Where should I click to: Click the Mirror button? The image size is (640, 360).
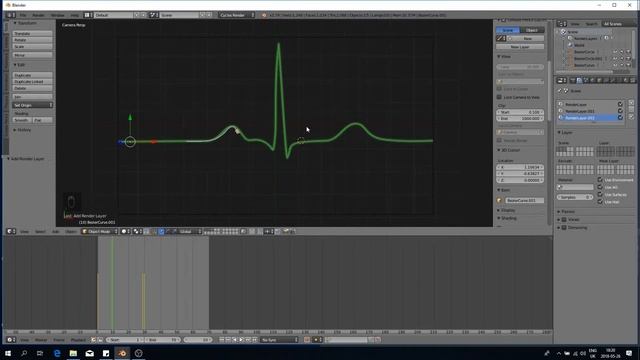[32, 55]
